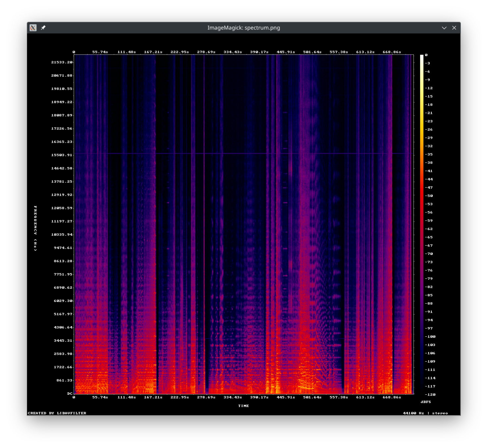Click the 334.43s label on the time axis
The height and width of the screenshot is (448, 488).
pyautogui.click(x=234, y=397)
